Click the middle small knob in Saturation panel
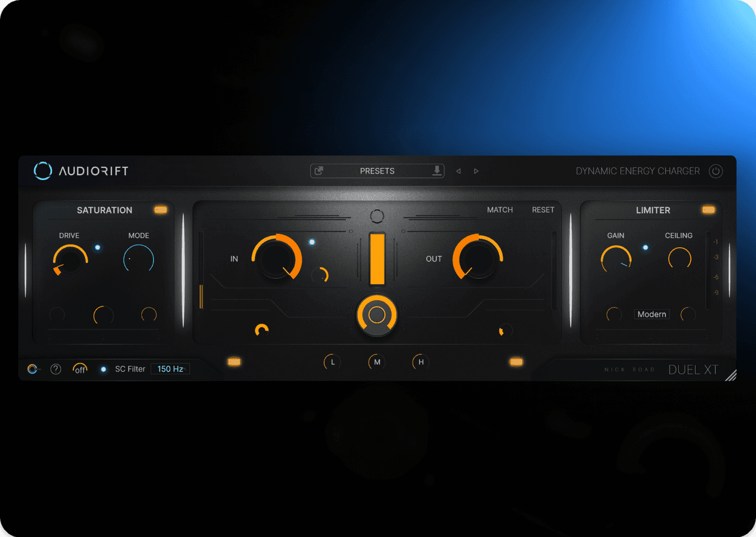The width and height of the screenshot is (756, 537). tap(103, 315)
